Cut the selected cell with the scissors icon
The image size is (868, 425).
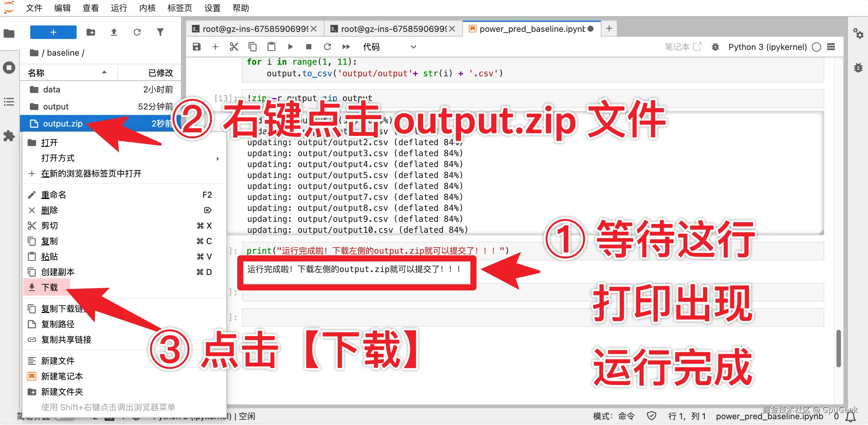(x=233, y=47)
